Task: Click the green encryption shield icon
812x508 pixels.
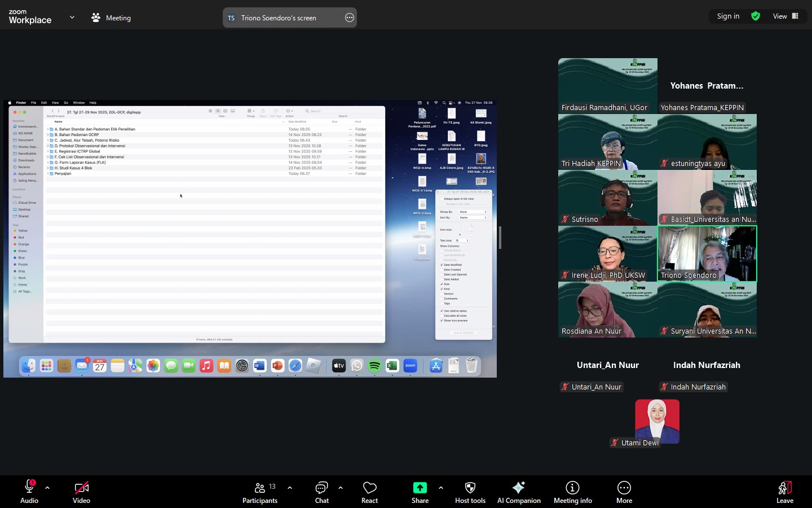Action: [756, 16]
